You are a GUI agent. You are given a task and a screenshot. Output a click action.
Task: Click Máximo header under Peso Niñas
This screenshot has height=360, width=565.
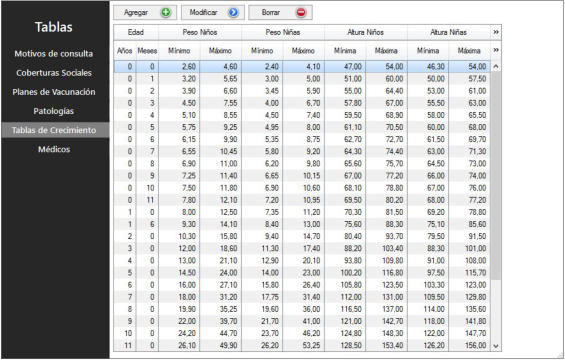pos(303,51)
